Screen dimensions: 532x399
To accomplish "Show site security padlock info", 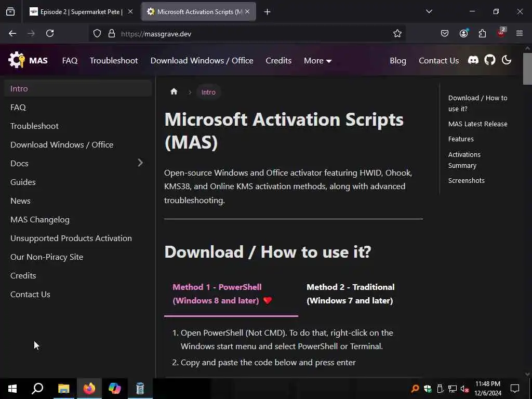I will pos(111,34).
